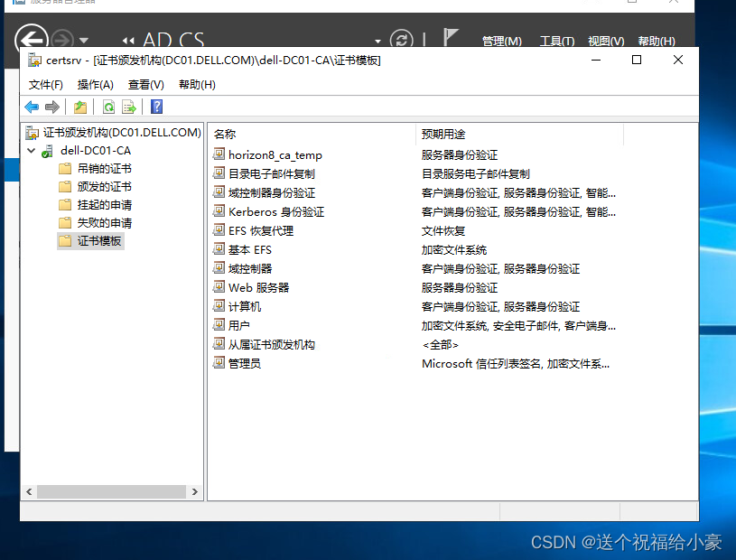The image size is (736, 560).
Task: Click the icon beside 基本 EFS template
Action: click(219, 248)
